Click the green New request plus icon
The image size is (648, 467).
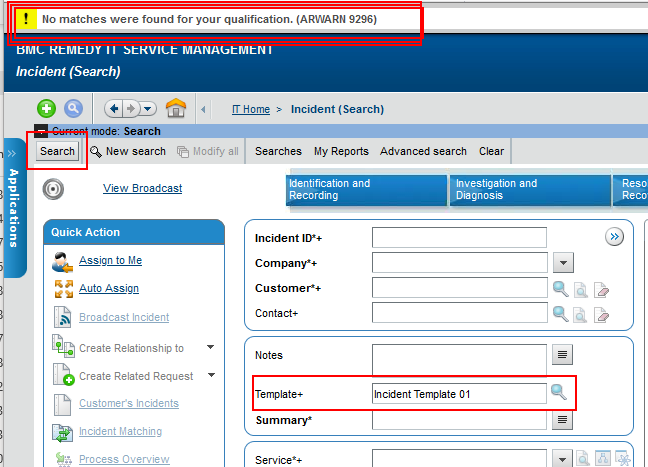46,109
